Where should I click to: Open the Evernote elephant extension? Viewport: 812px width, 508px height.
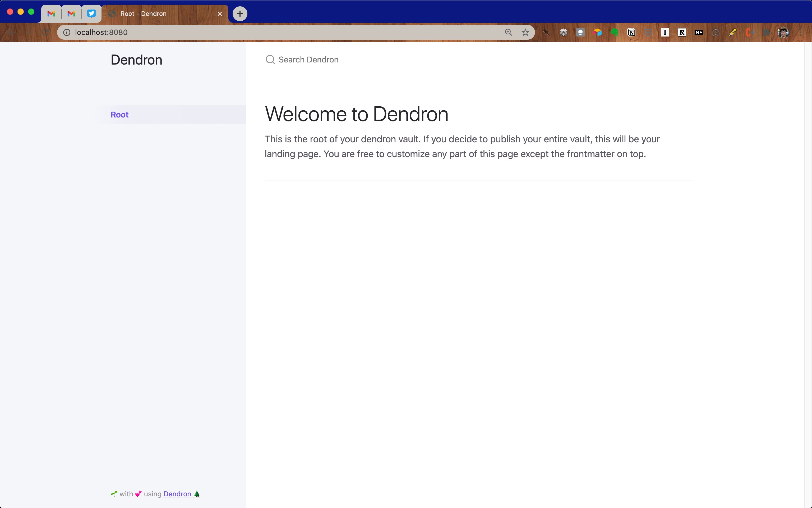click(614, 32)
